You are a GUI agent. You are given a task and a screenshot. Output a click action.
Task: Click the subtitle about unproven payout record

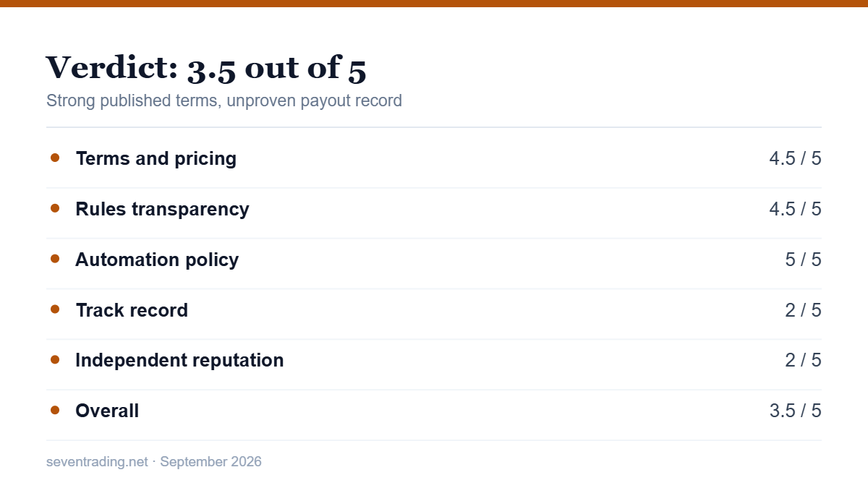224,100
